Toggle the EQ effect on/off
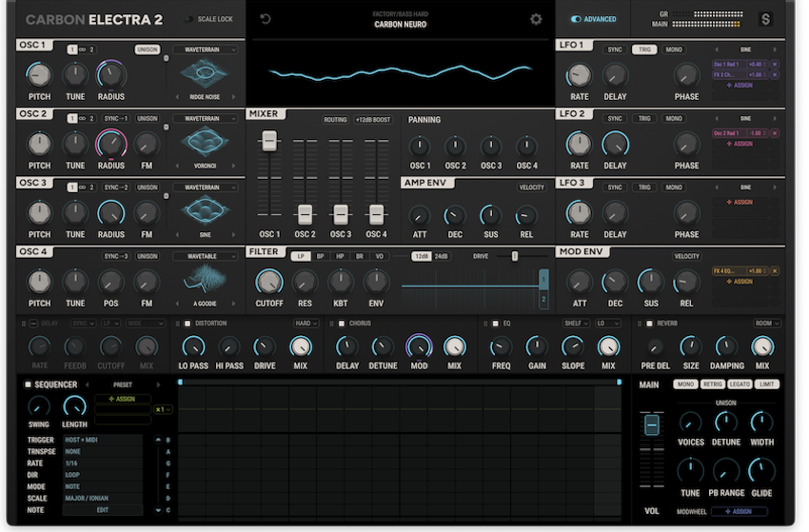Image resolution: width=809 pixels, height=532 pixels. [x=495, y=324]
